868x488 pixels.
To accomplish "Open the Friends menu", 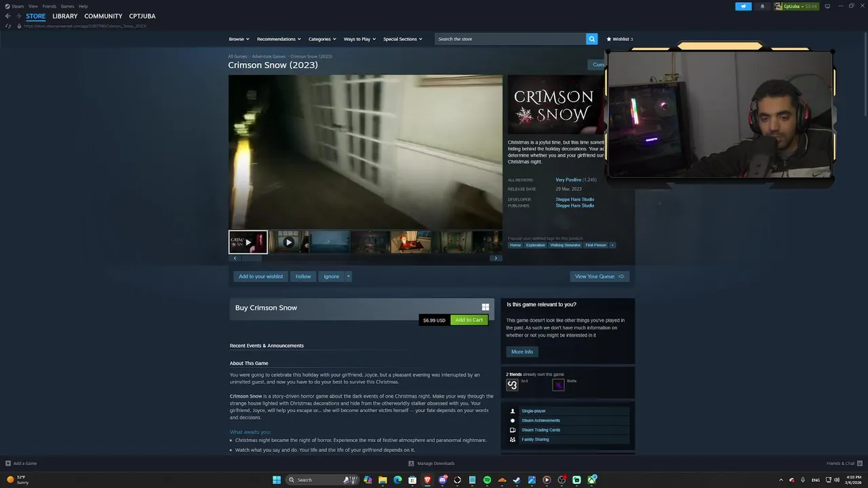I will point(50,6).
